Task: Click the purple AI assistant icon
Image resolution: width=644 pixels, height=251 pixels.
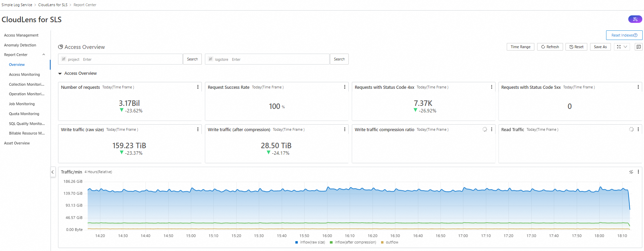Action: coord(635,19)
